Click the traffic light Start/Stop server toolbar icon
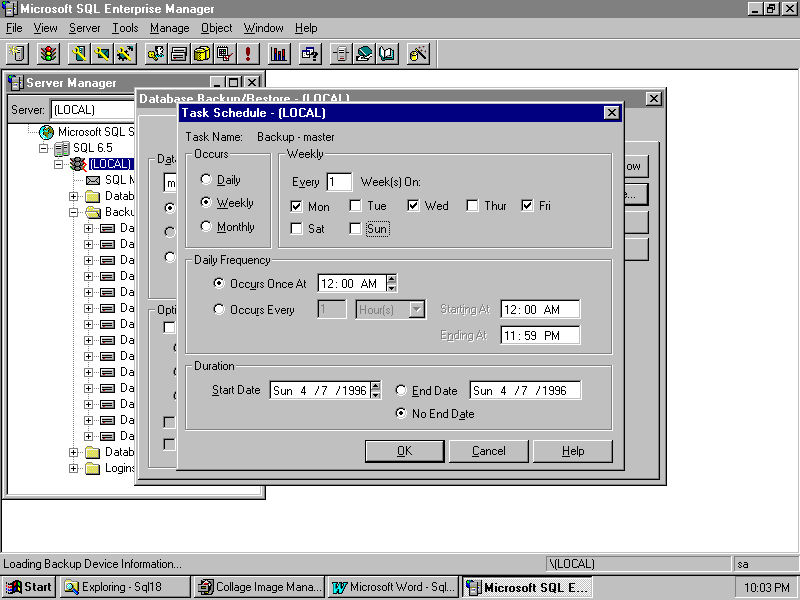Screen dimensions: 800x600 (49, 53)
